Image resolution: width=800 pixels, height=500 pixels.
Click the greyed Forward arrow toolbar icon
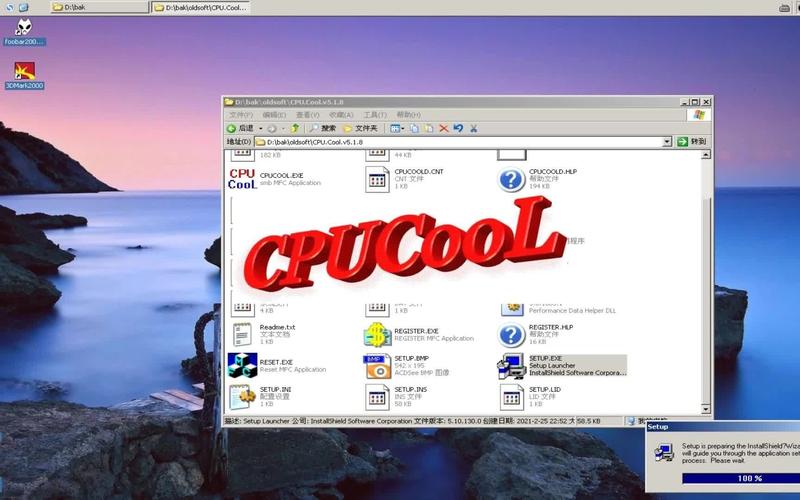coord(272,129)
